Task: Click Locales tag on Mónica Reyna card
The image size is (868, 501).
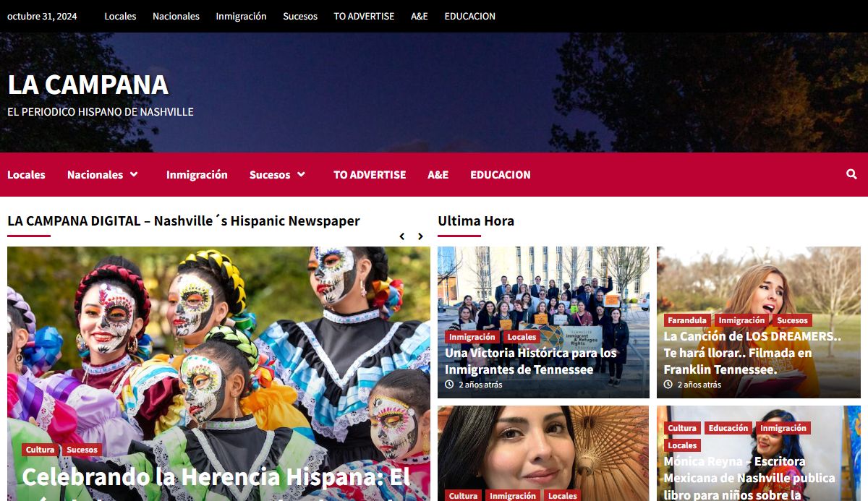Action: tap(682, 445)
